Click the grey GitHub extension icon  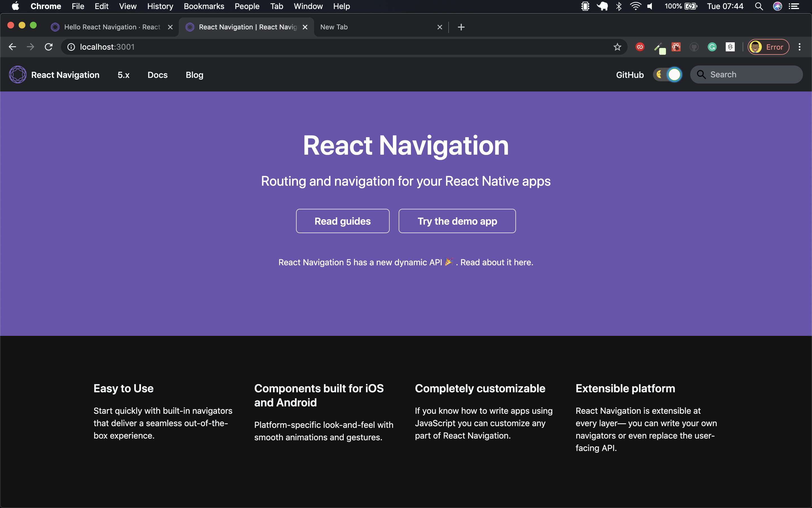(x=694, y=47)
